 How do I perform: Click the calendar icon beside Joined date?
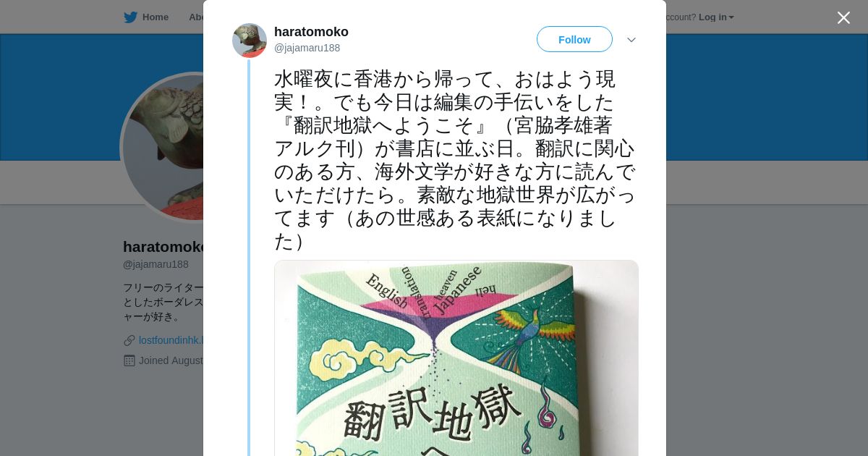[x=129, y=360]
